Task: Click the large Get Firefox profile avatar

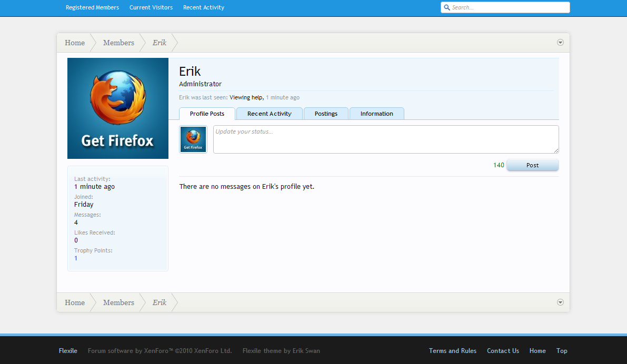Action: point(117,108)
